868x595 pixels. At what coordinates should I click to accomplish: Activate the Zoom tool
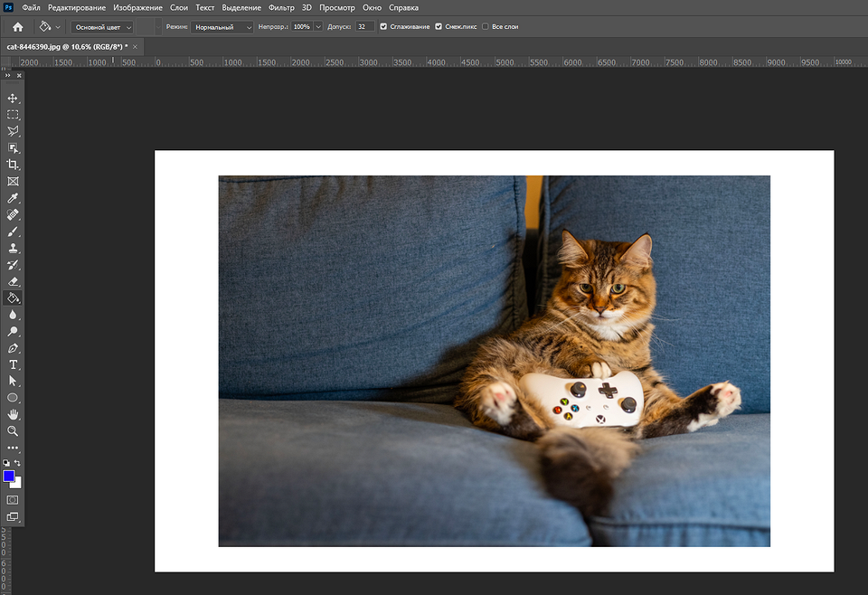pyautogui.click(x=13, y=431)
